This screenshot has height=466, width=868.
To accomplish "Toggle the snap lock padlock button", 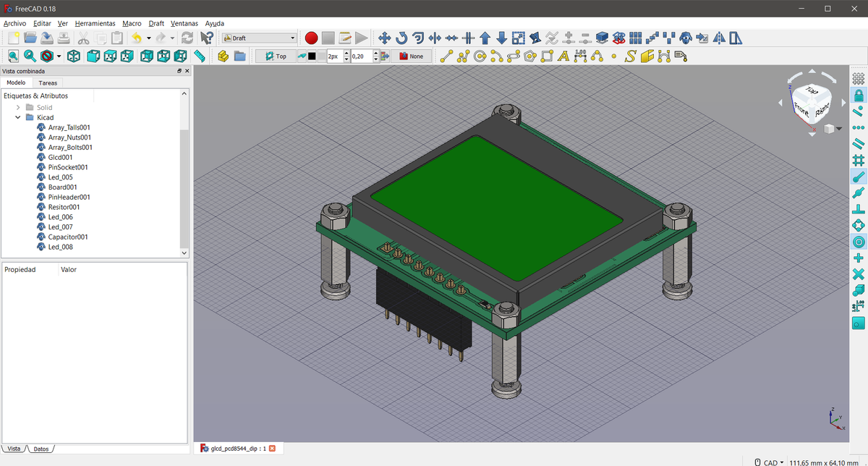I will click(859, 95).
